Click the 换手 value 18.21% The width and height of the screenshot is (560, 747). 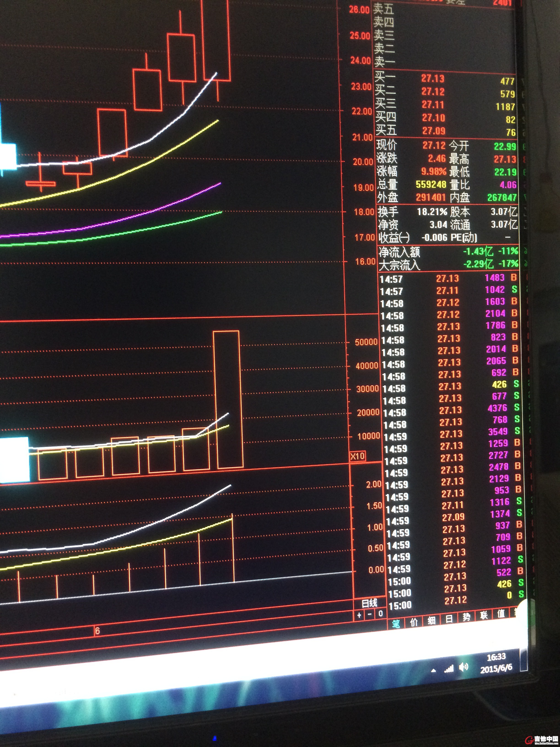click(432, 212)
